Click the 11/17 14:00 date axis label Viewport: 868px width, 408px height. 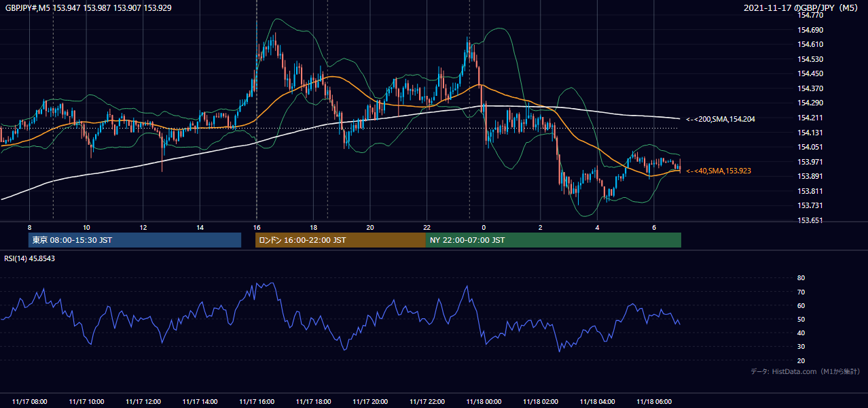coord(200,402)
